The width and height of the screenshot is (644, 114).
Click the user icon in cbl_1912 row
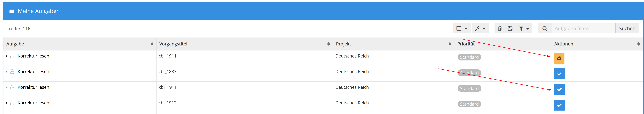[12, 103]
